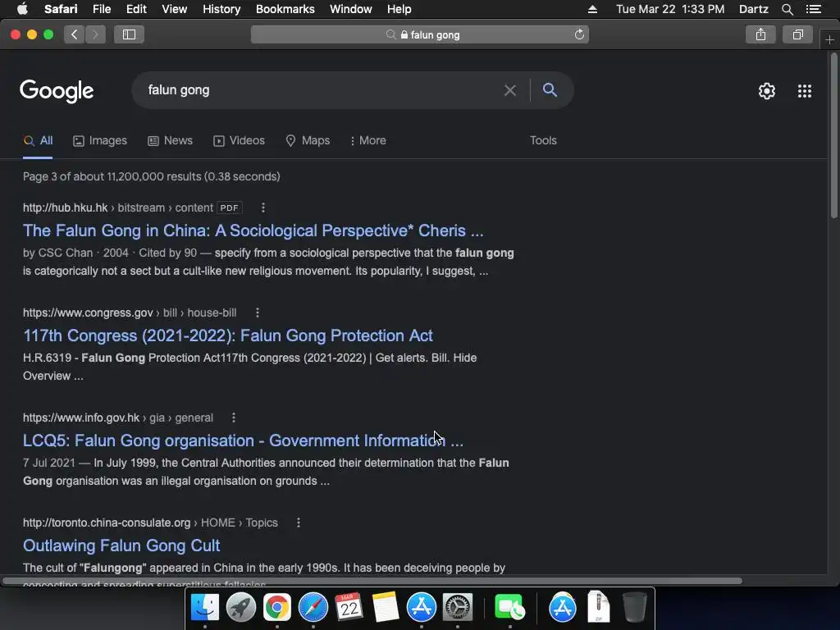Expand the More search filters menu
The width and height of the screenshot is (840, 630).
tap(367, 141)
